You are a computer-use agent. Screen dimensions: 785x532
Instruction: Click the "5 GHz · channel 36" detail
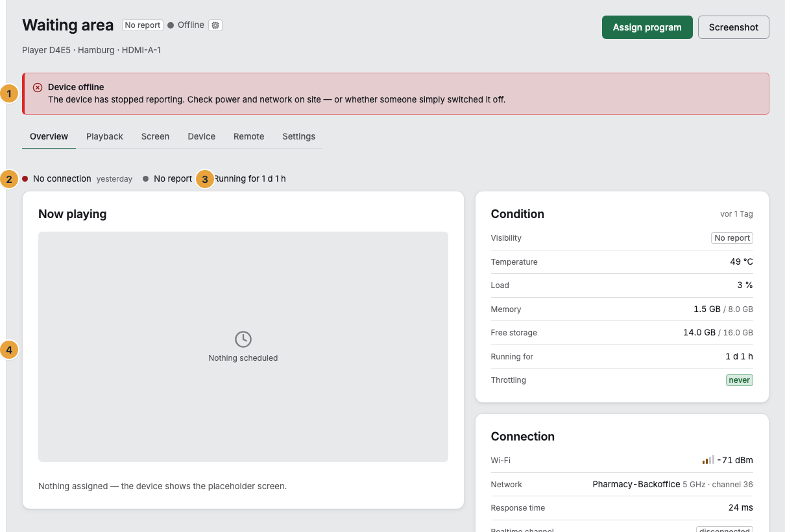(718, 485)
